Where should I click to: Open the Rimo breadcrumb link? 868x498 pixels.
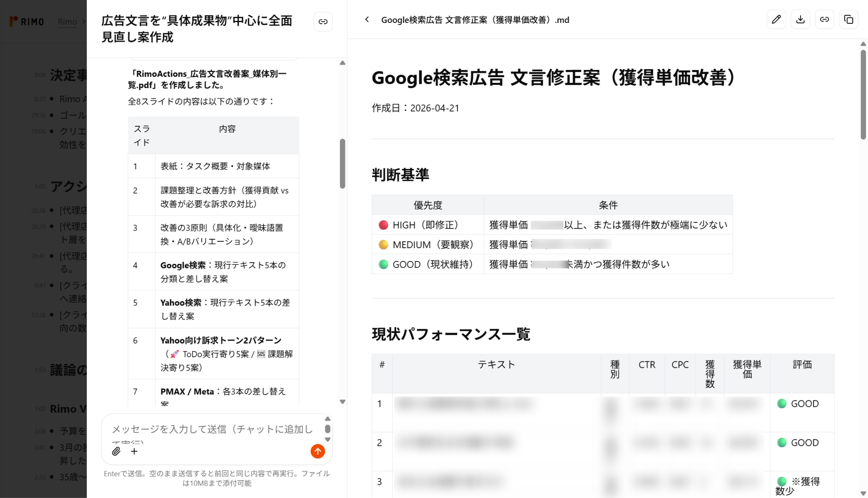(x=67, y=21)
